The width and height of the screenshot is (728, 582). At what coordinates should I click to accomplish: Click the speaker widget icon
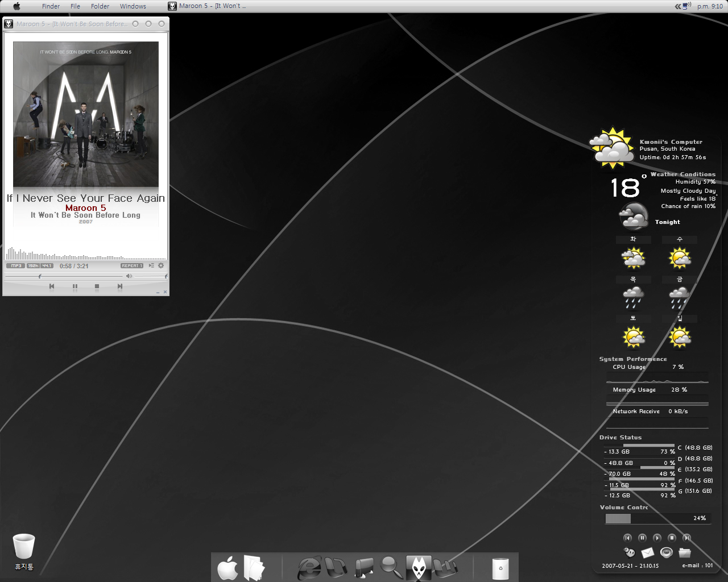coord(667,552)
